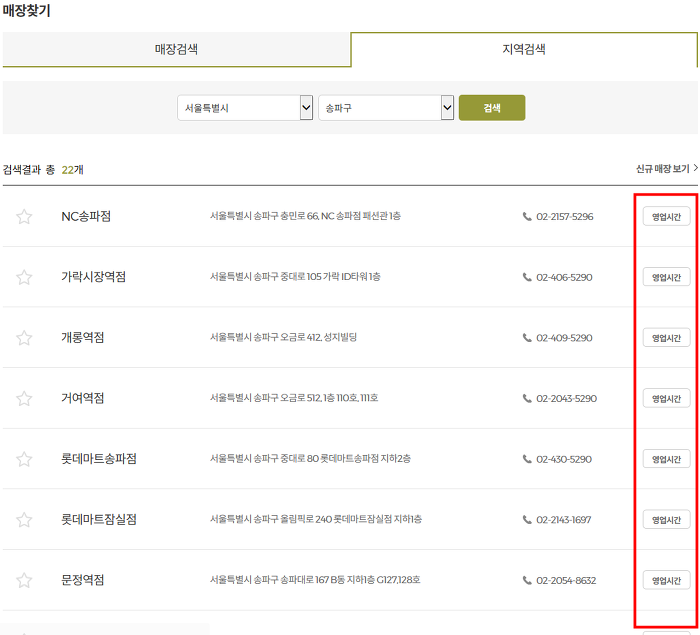The height and width of the screenshot is (635, 700).
Task: Open the 서울특별시 city dropdown
Action: pyautogui.click(x=245, y=108)
